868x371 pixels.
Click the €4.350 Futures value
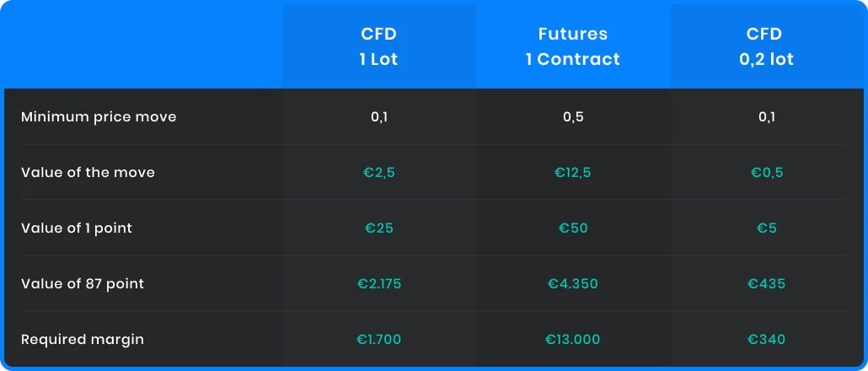[x=573, y=284]
